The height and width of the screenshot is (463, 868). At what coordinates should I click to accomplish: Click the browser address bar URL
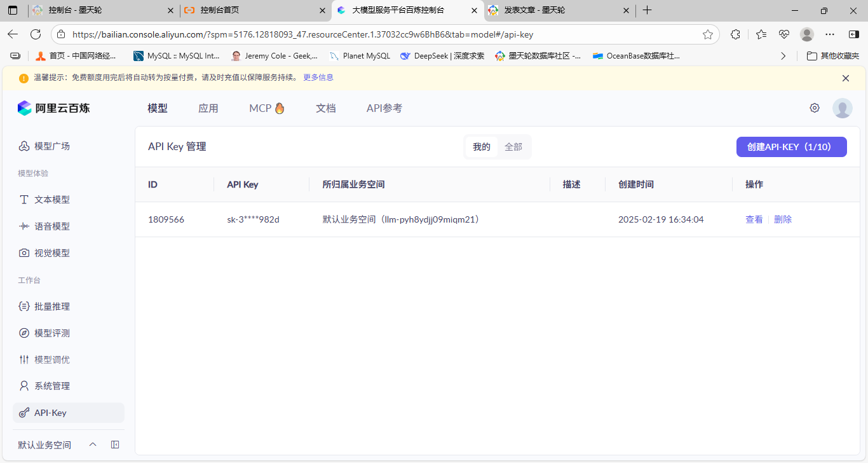pos(302,34)
